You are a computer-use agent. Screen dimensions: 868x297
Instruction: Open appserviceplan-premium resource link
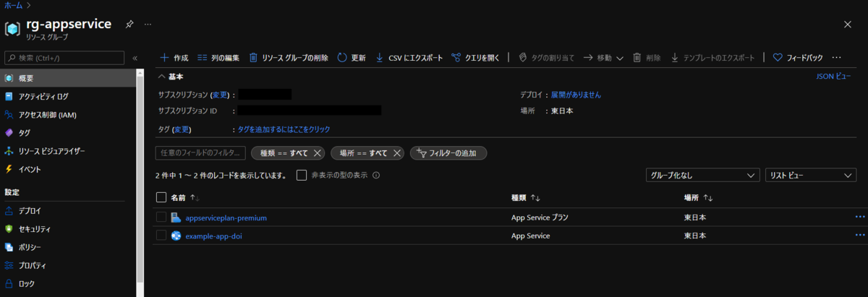(226, 217)
